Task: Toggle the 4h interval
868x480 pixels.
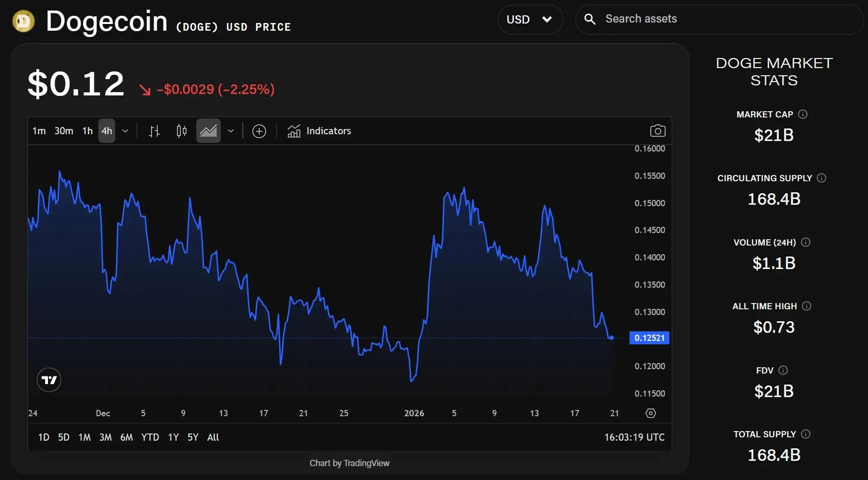Action: click(x=107, y=131)
